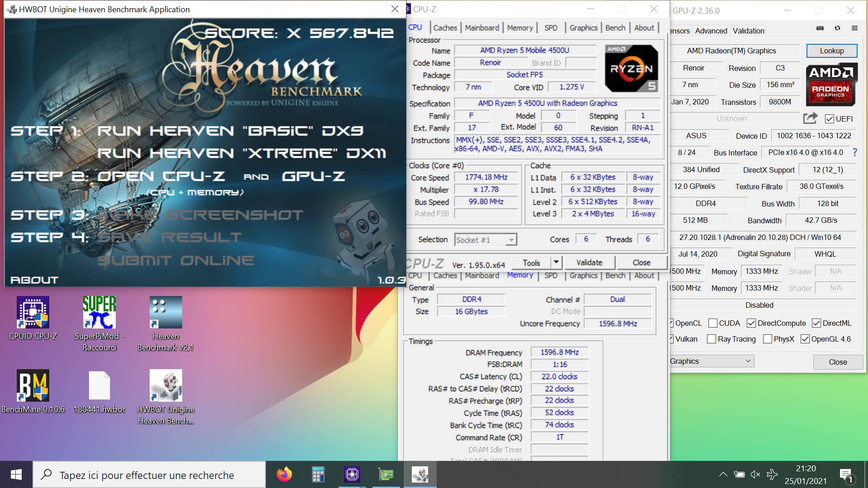868x488 pixels.
Task: Select the Graphics tab in lower CPU-Z
Action: click(583, 275)
